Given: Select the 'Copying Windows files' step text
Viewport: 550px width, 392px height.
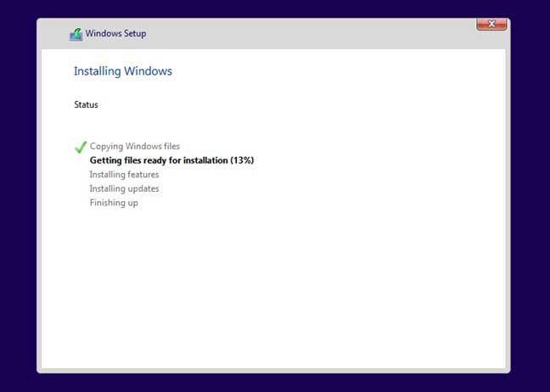Looking at the screenshot, I should [135, 147].
